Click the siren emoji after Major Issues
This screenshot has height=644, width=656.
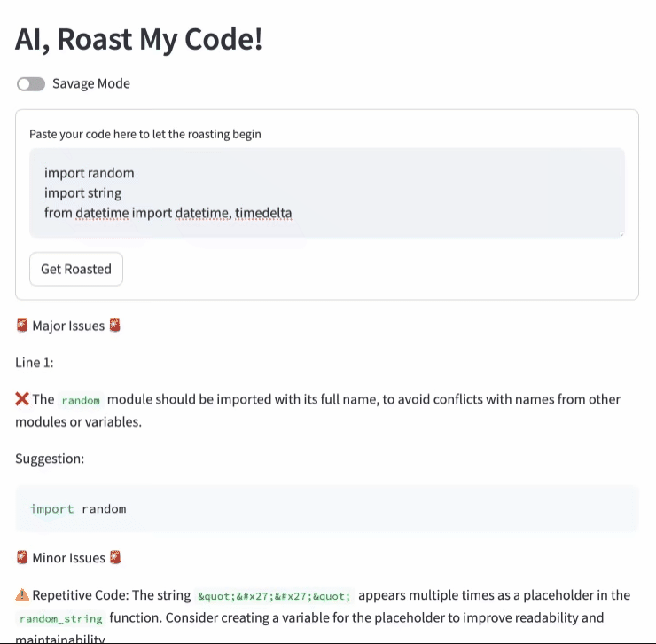tap(113, 326)
